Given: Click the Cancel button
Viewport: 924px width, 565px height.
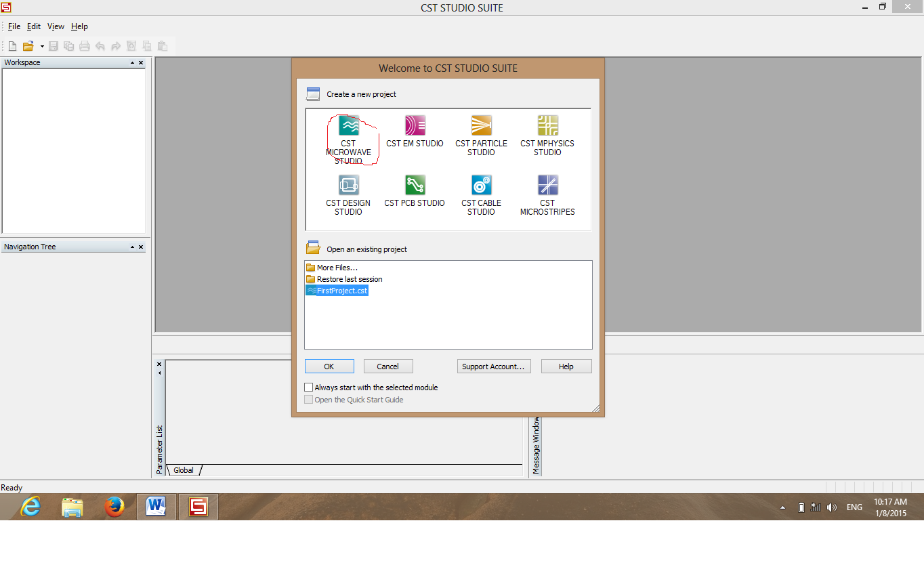Looking at the screenshot, I should 388,367.
